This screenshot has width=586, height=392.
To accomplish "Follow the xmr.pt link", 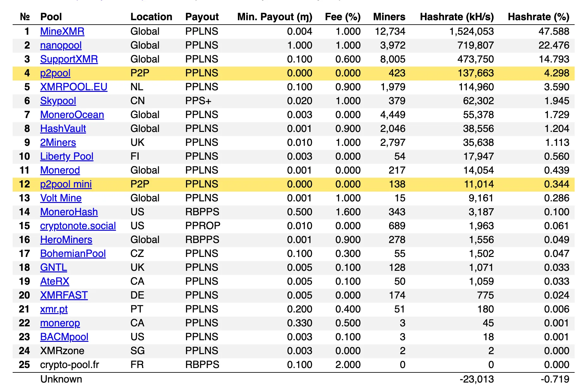I will (54, 309).
